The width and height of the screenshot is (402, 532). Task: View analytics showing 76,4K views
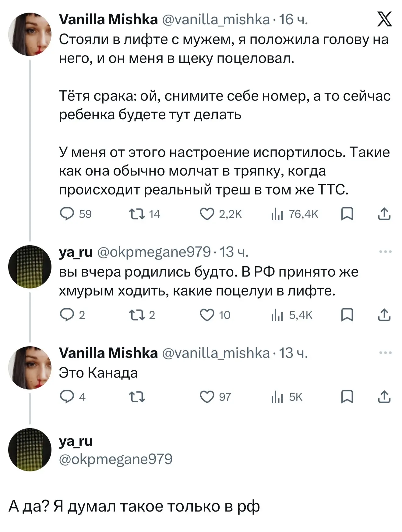click(x=277, y=214)
